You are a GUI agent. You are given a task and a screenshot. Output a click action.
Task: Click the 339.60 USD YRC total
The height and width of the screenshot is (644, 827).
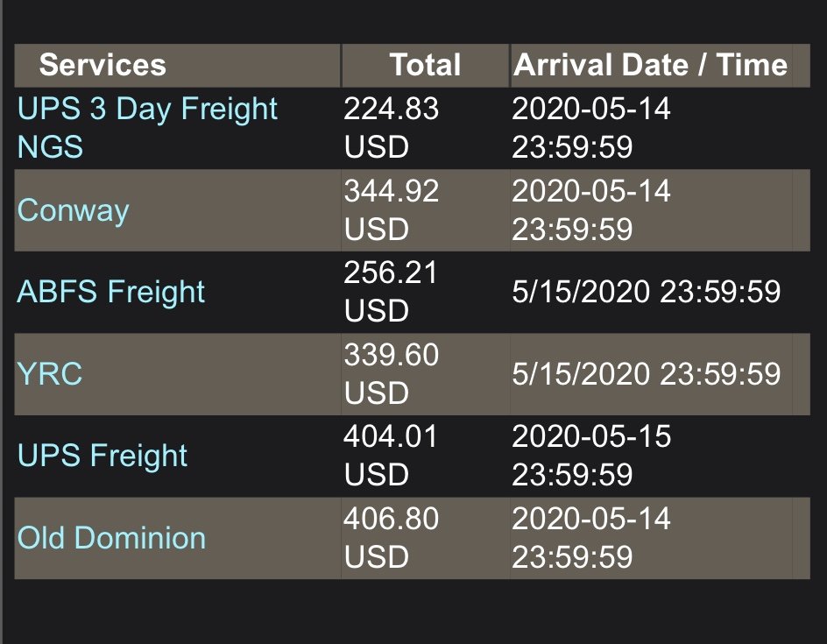click(392, 373)
